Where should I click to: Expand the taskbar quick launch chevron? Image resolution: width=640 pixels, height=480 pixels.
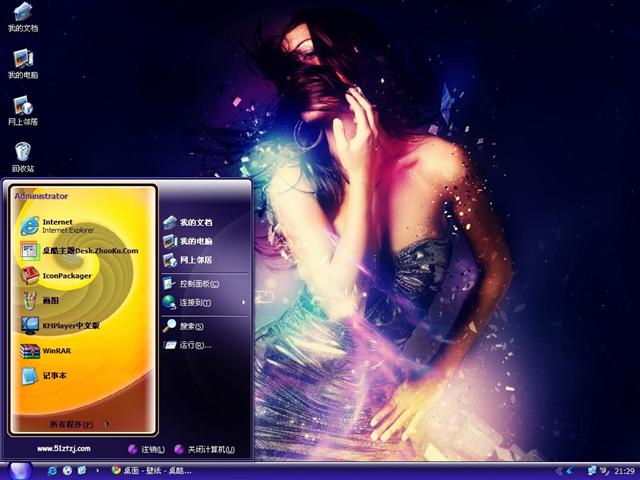(97, 470)
